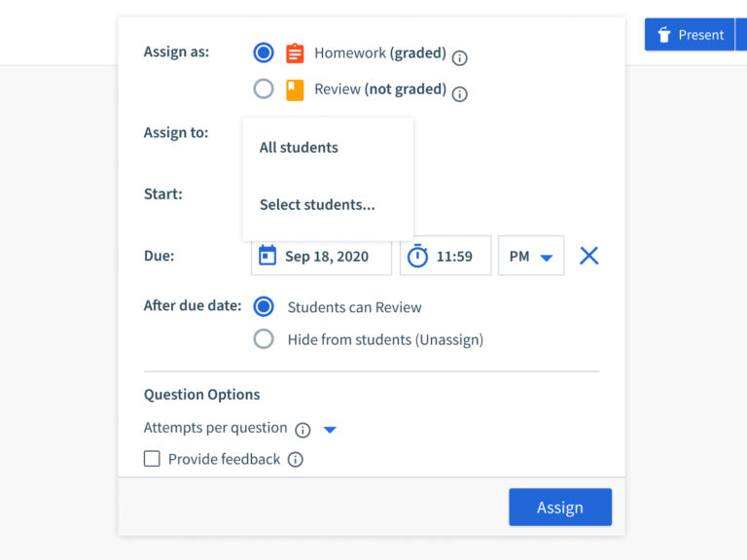Choose All students from the menu
The height and width of the screenshot is (560, 747).
pyautogui.click(x=299, y=148)
